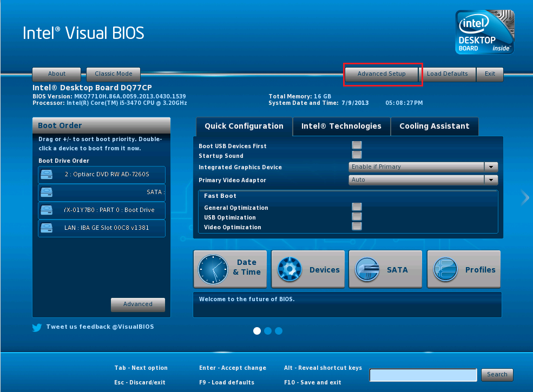Select the first page indicator dot

[x=257, y=331]
